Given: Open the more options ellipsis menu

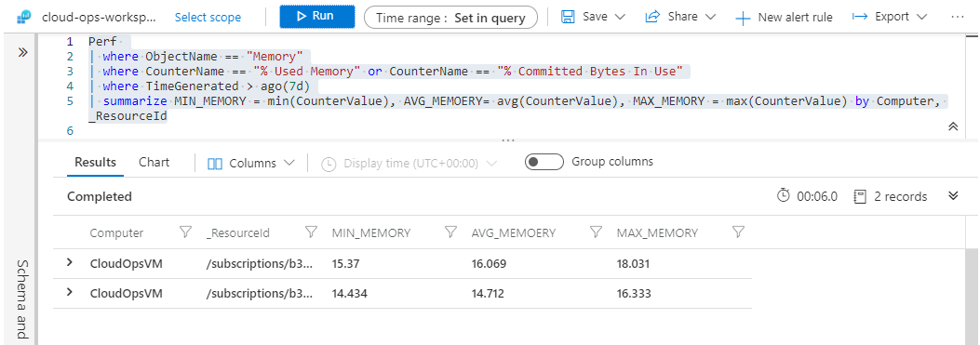Looking at the screenshot, I should [x=958, y=17].
